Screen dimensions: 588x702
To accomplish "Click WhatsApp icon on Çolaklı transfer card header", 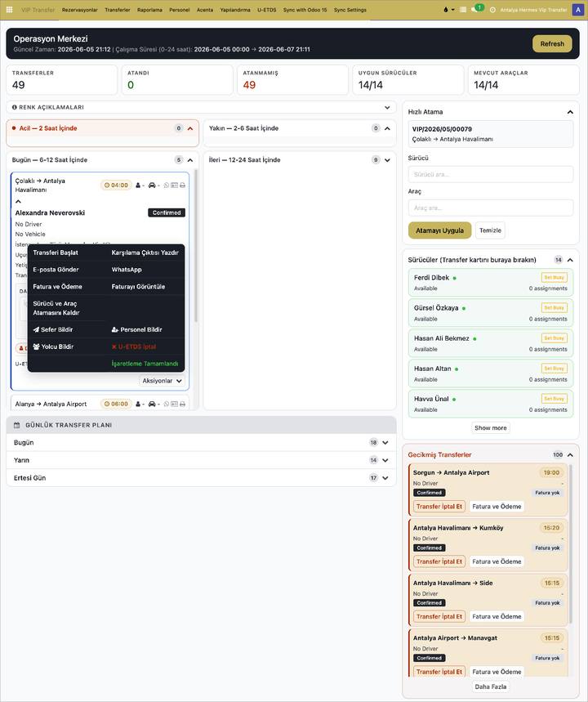I will tap(167, 185).
